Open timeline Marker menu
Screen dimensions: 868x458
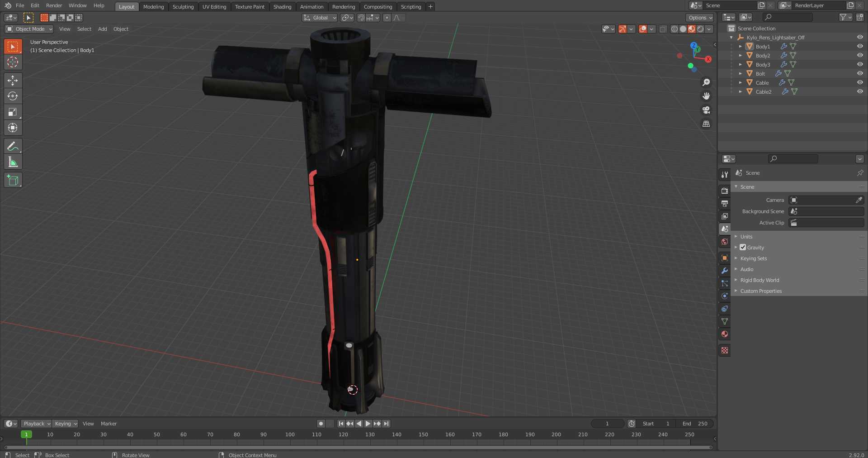(108, 424)
